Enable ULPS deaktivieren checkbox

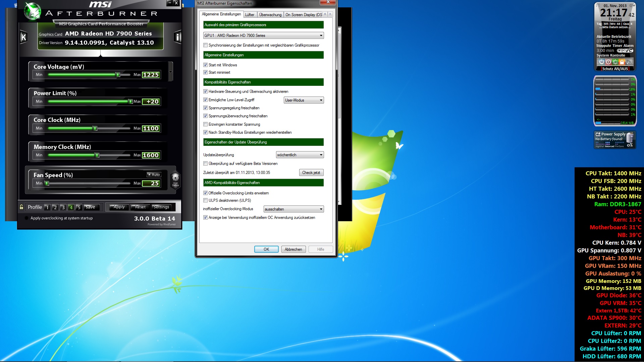205,200
